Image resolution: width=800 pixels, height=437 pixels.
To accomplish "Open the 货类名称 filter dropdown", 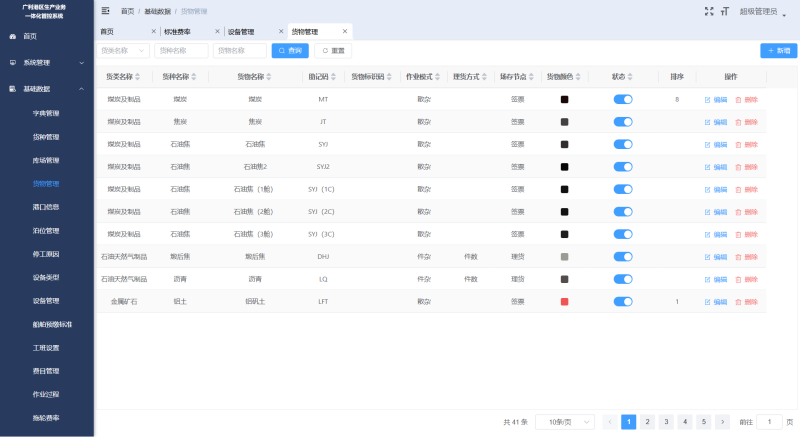I will tap(124, 50).
